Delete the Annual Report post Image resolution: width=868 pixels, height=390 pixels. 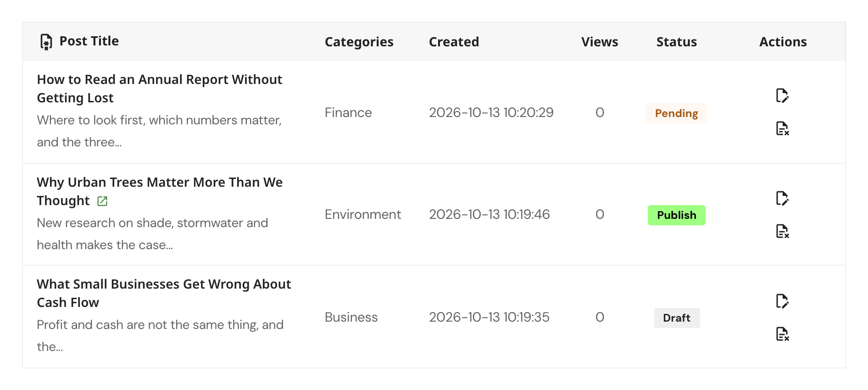pos(782,128)
